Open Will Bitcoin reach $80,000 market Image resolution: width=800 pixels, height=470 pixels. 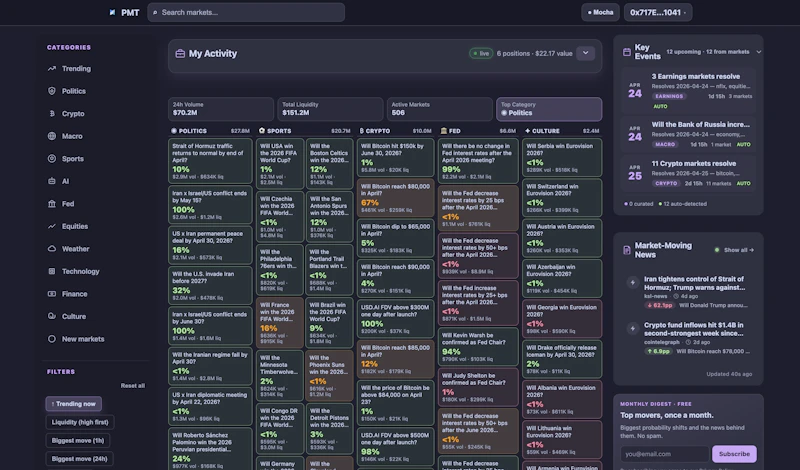(x=395, y=197)
